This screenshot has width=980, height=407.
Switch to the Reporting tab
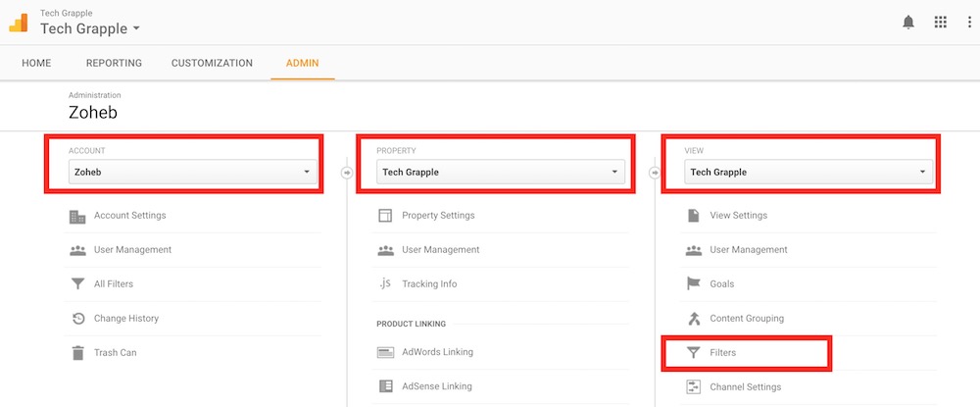click(x=114, y=63)
